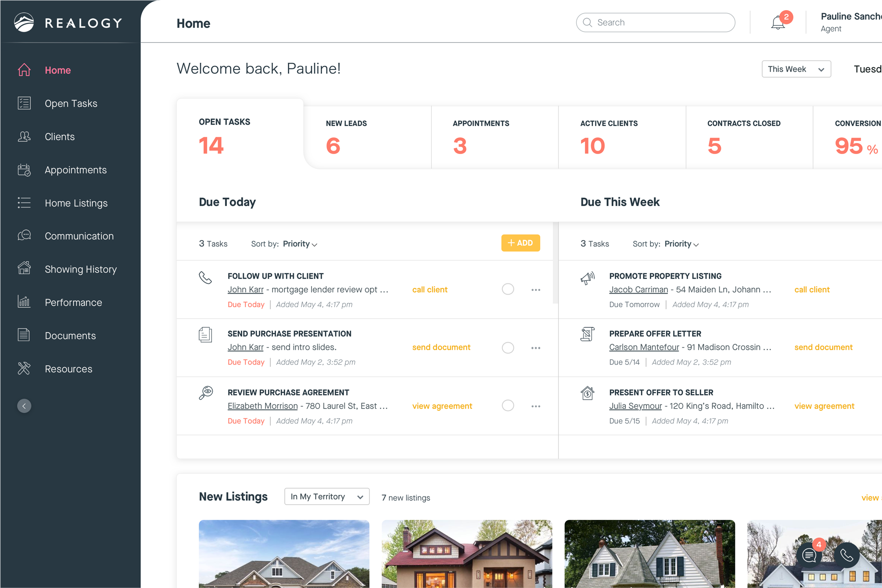Image resolution: width=882 pixels, height=588 pixels.
Task: Click the chat bubble icon with badge
Action: [x=809, y=555]
